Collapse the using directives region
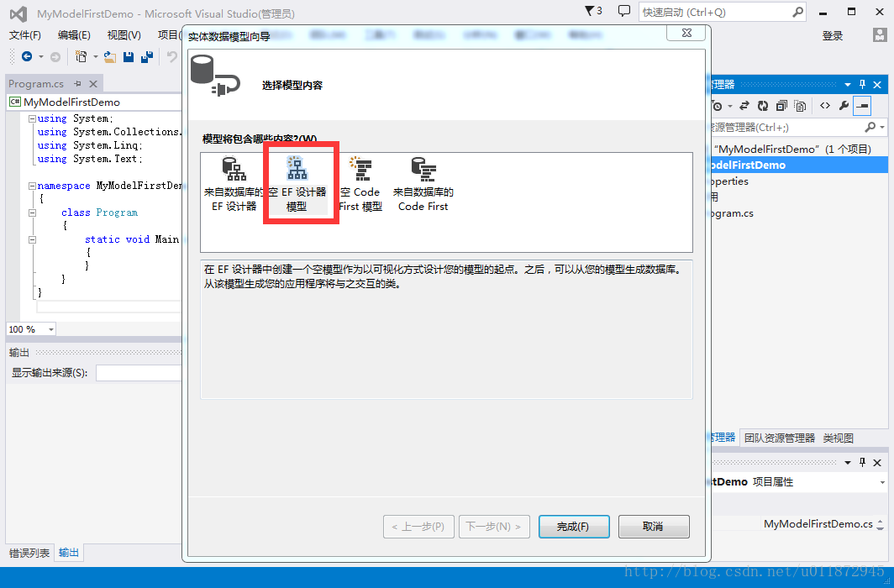Viewport: 894px width, 588px height. 33,118
